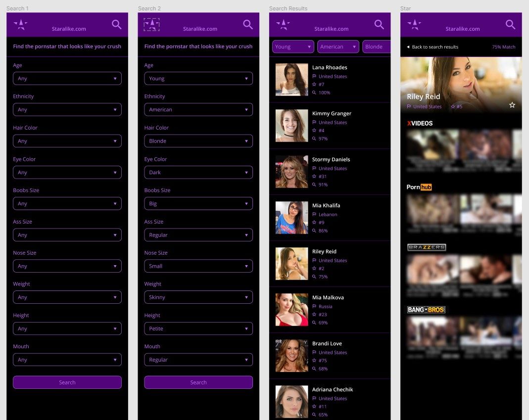Screen dimensions: 529x420
Task: Open the Mia Khalifa result photo
Action: click(x=291, y=218)
